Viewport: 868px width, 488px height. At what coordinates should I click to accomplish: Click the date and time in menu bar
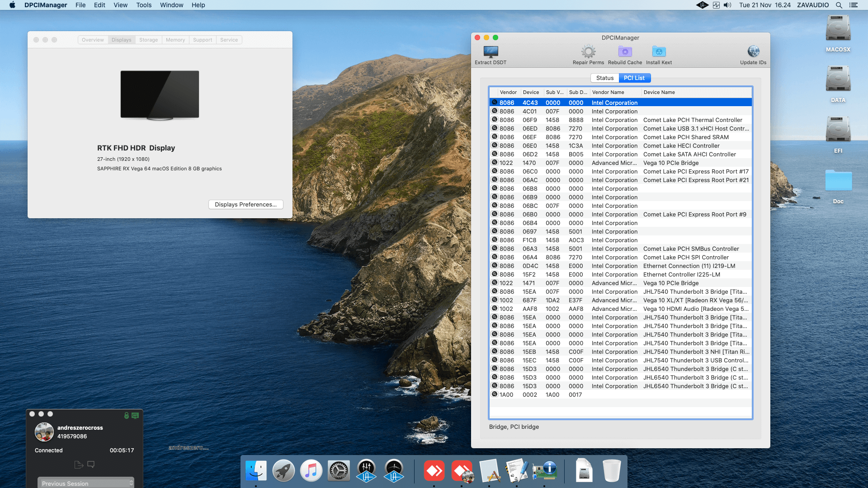coord(765,5)
